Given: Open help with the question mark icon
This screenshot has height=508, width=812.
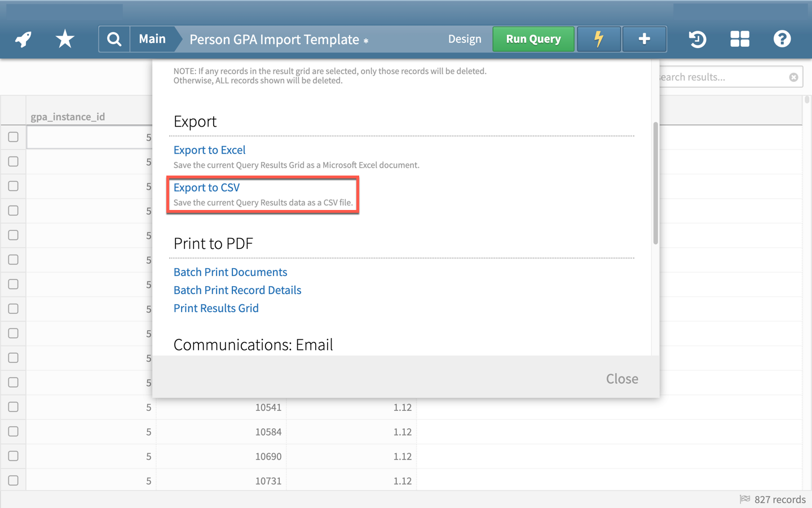Looking at the screenshot, I should pos(782,39).
